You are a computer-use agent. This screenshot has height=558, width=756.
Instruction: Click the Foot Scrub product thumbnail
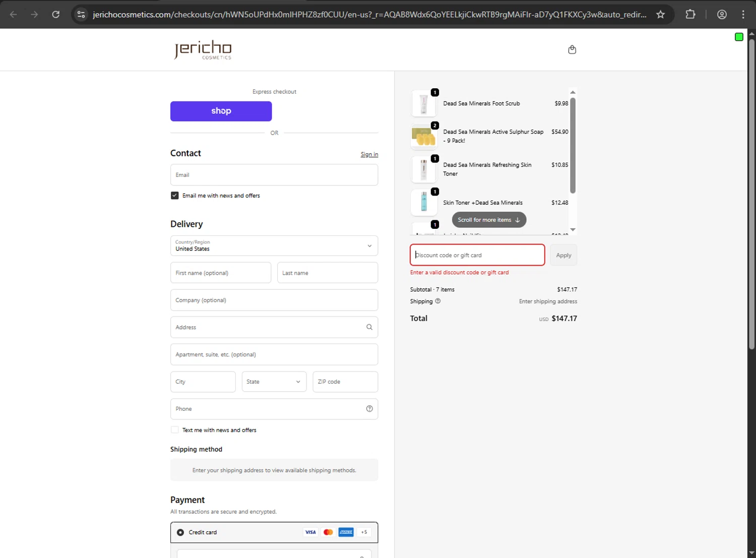coord(424,103)
